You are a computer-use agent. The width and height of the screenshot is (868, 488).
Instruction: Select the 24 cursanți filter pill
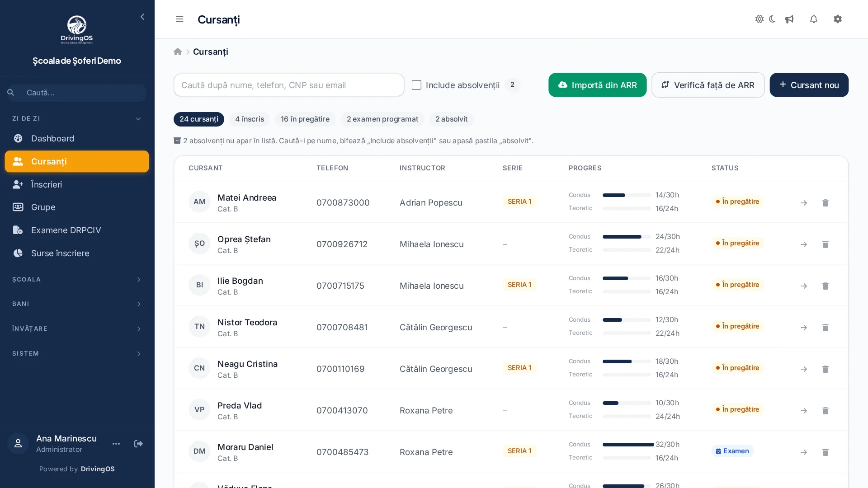[x=199, y=119]
